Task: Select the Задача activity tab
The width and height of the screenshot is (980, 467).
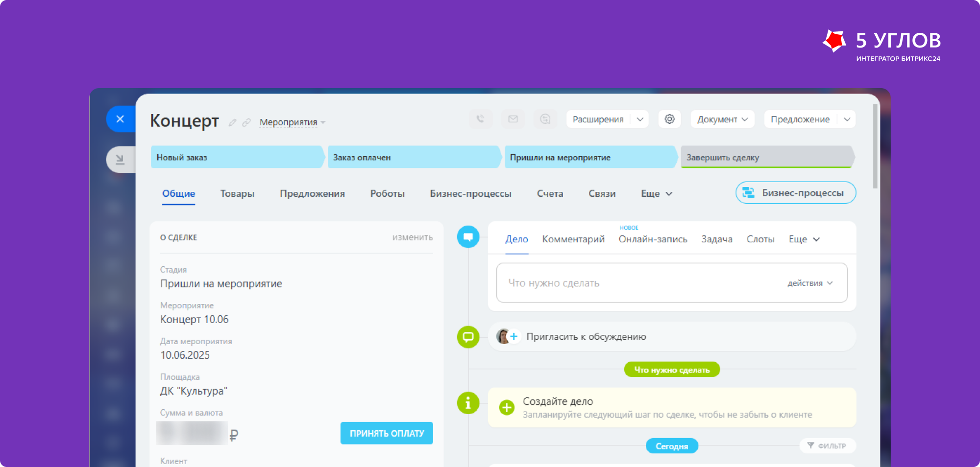Action: 716,239
